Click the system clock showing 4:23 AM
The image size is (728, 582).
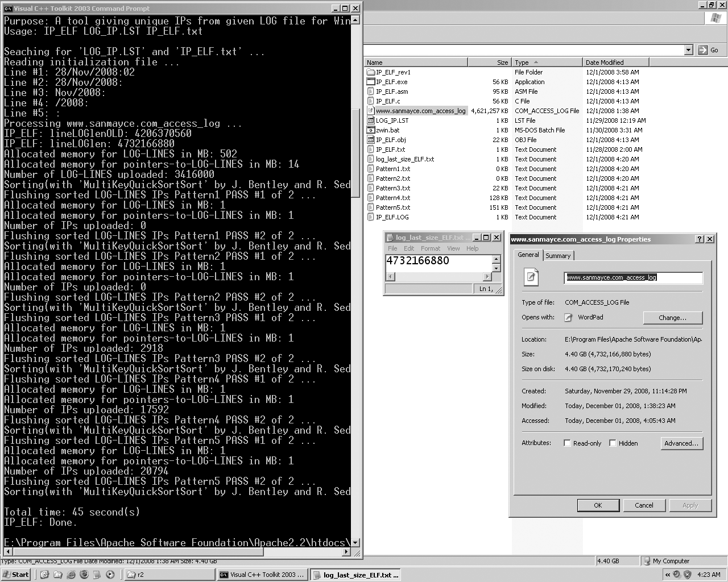(709, 575)
